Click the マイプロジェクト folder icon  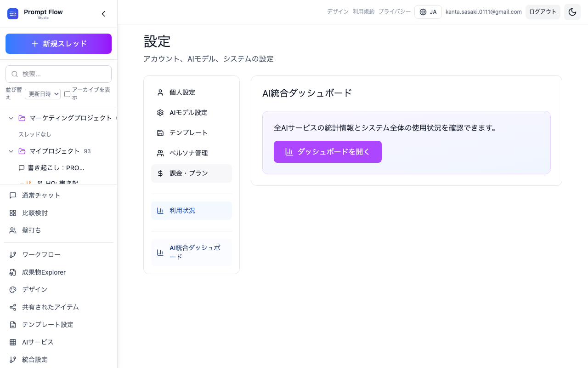tap(22, 151)
